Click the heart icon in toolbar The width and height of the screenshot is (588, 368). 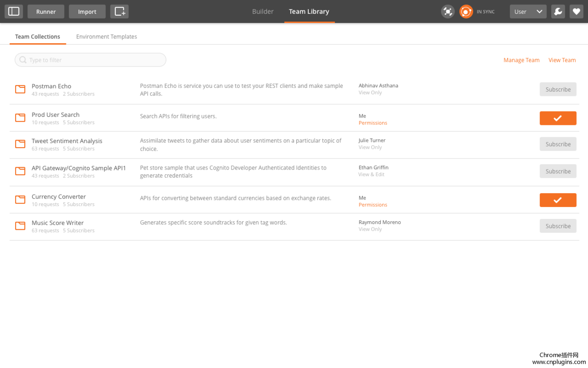coord(576,11)
